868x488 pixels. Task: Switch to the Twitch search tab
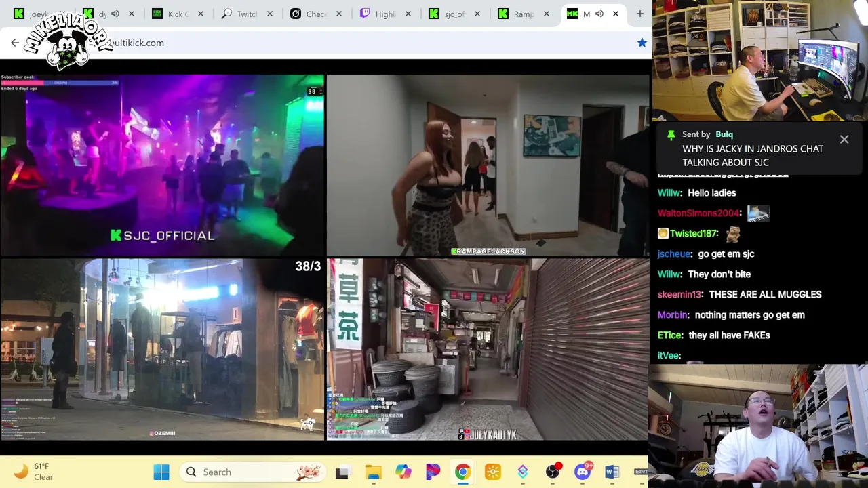coord(245,14)
